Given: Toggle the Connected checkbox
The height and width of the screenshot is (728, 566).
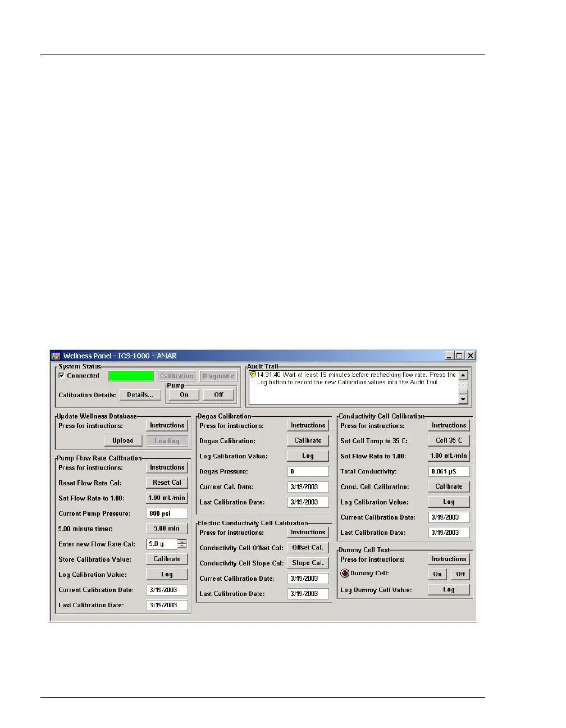Looking at the screenshot, I should coord(62,376).
